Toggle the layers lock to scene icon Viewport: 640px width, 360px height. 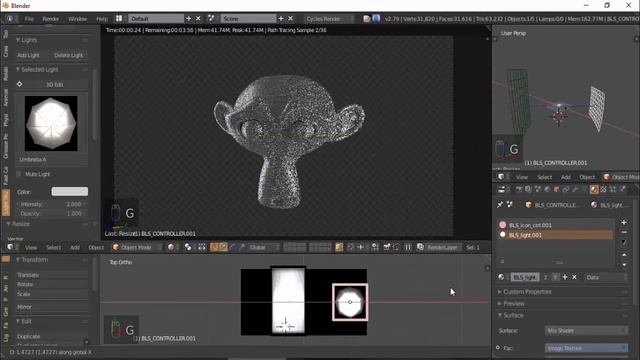(339, 247)
